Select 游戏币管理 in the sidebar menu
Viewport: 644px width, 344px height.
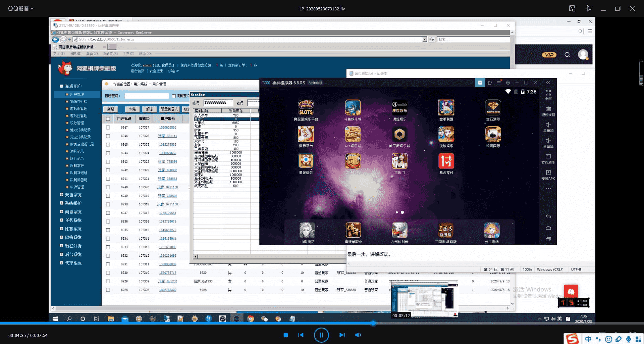(78, 109)
